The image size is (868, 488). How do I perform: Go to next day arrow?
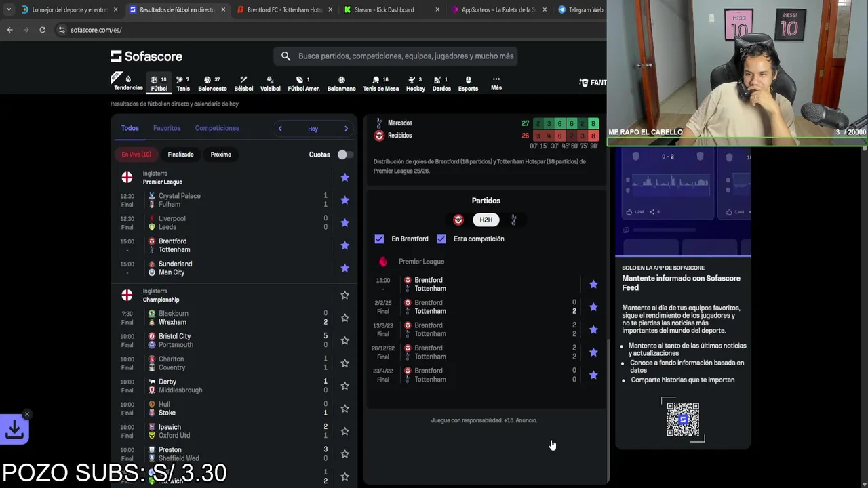coord(346,129)
